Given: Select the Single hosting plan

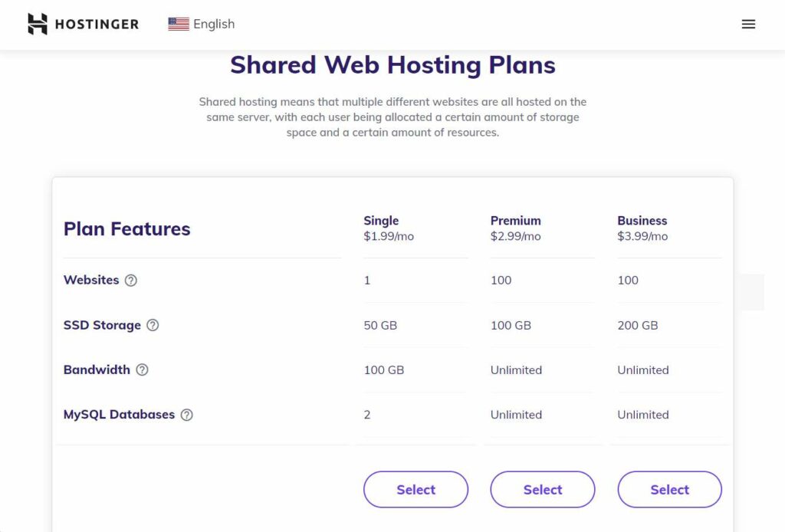Looking at the screenshot, I should [415, 489].
